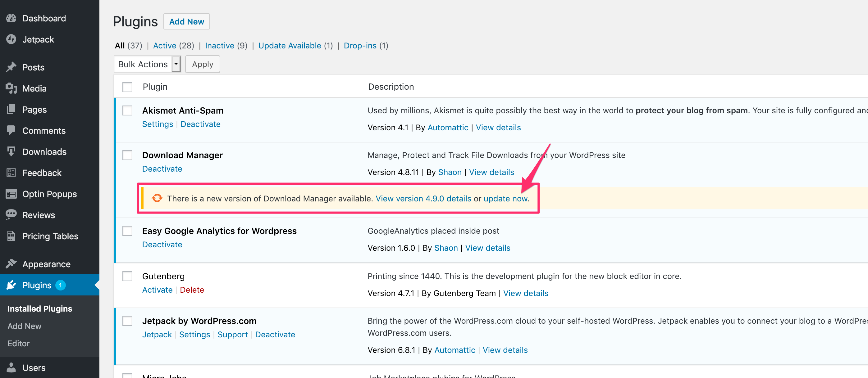Deactivate Easy Google Analytics plugin
This screenshot has height=378, width=868.
click(x=162, y=244)
